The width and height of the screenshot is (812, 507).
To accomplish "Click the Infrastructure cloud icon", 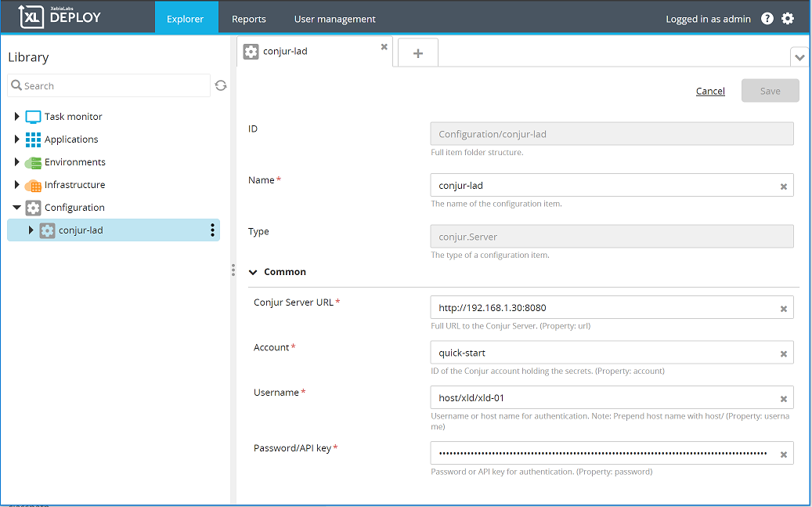I will pos(33,185).
